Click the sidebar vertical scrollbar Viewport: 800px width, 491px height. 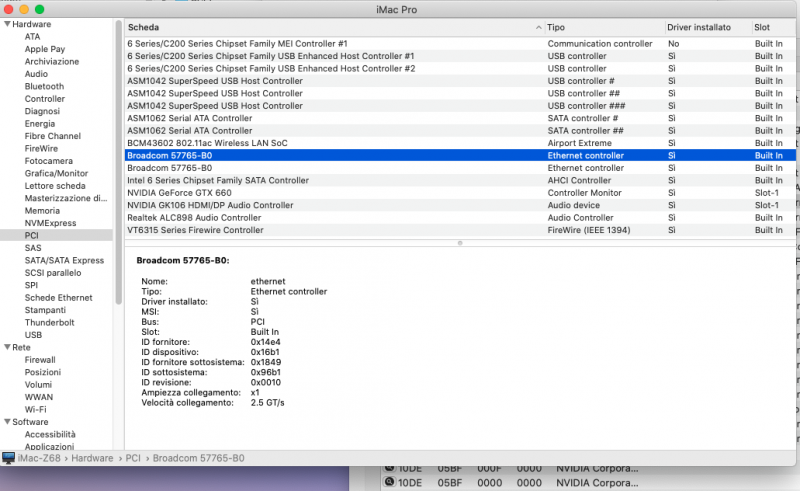pos(118,162)
